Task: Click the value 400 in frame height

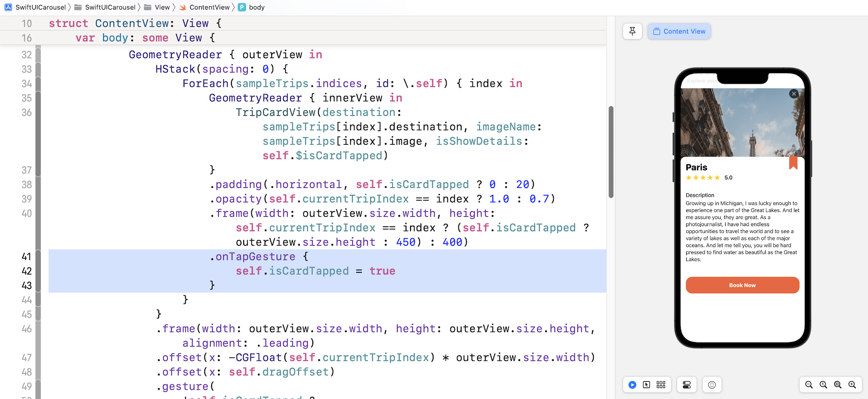Action: click(x=452, y=242)
